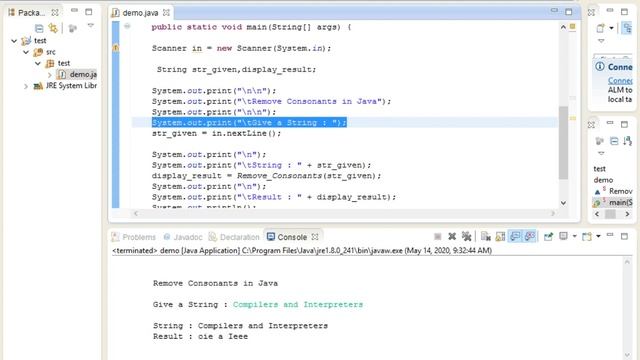This screenshot has width=640, height=360.
Task: Remove the terminated launch from Console
Action: 452,236
